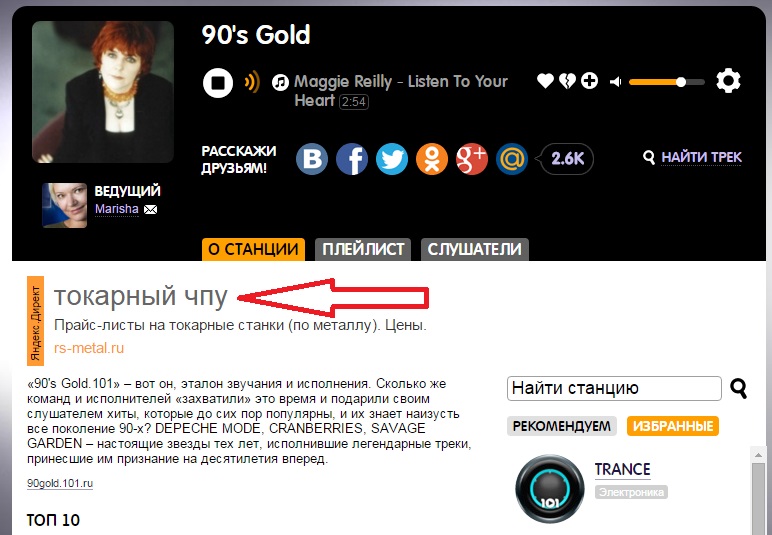Viewport: 772px width, 535px height.
Task: Share the station on Twitter
Action: [392, 159]
